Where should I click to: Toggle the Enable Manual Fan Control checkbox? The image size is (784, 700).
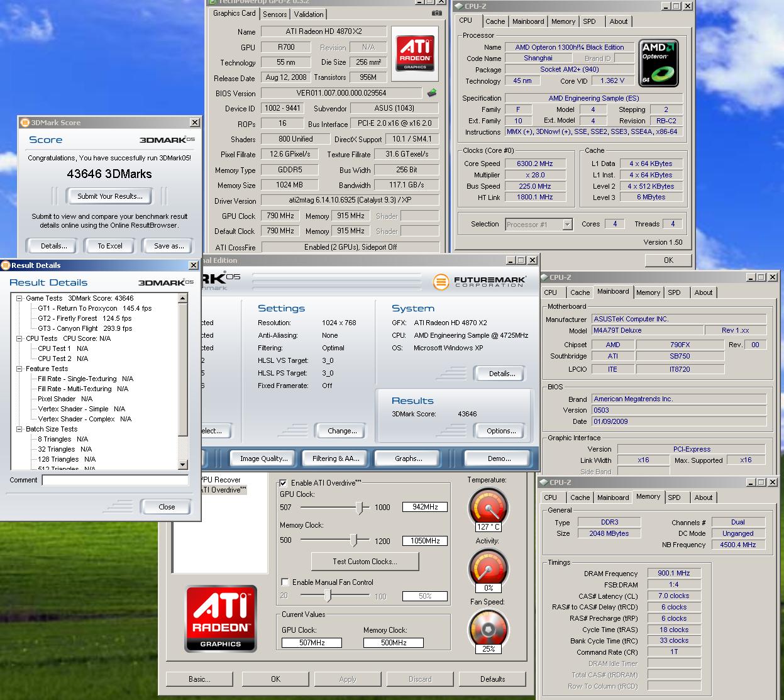click(x=285, y=582)
